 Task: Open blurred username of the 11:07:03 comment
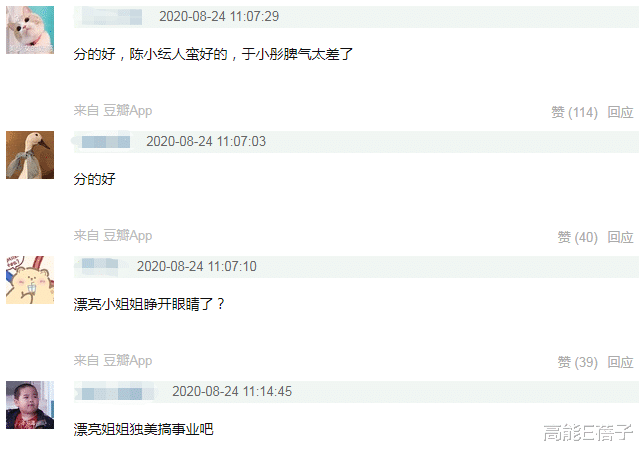[x=105, y=142]
